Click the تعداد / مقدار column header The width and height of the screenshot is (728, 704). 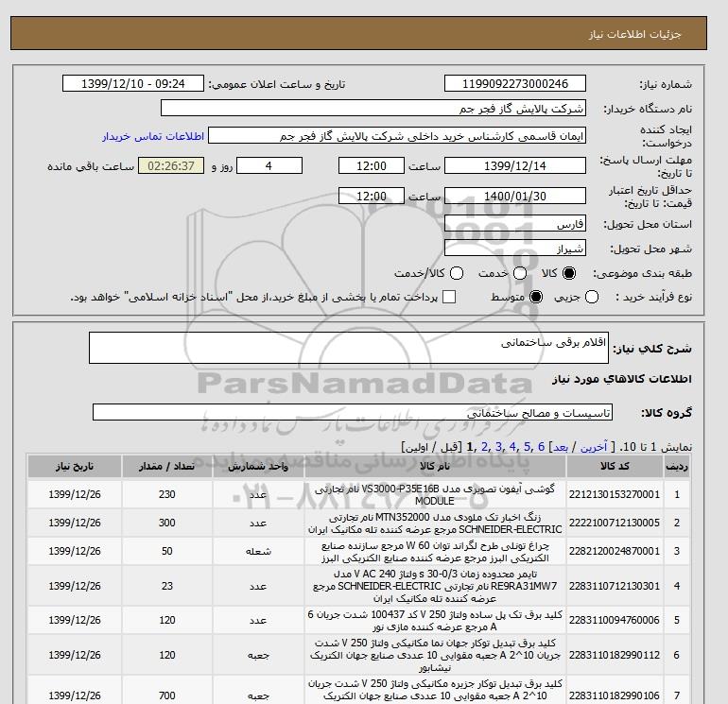(x=167, y=467)
